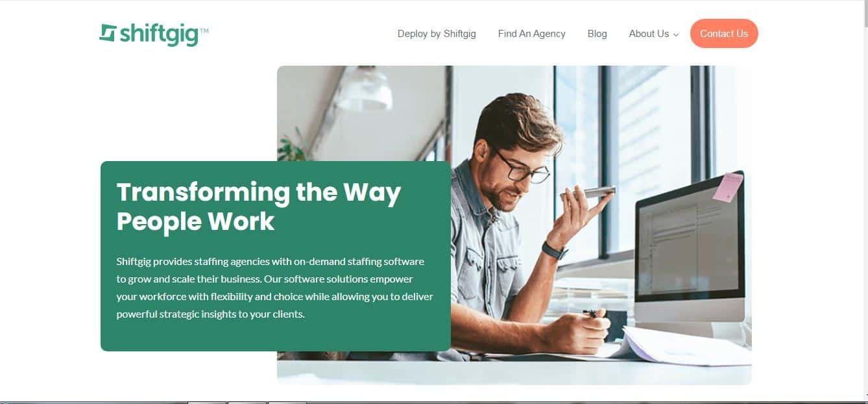The width and height of the screenshot is (868, 404).
Task: Click the Shiftgig staffing software description paragraph
Action: (x=274, y=288)
